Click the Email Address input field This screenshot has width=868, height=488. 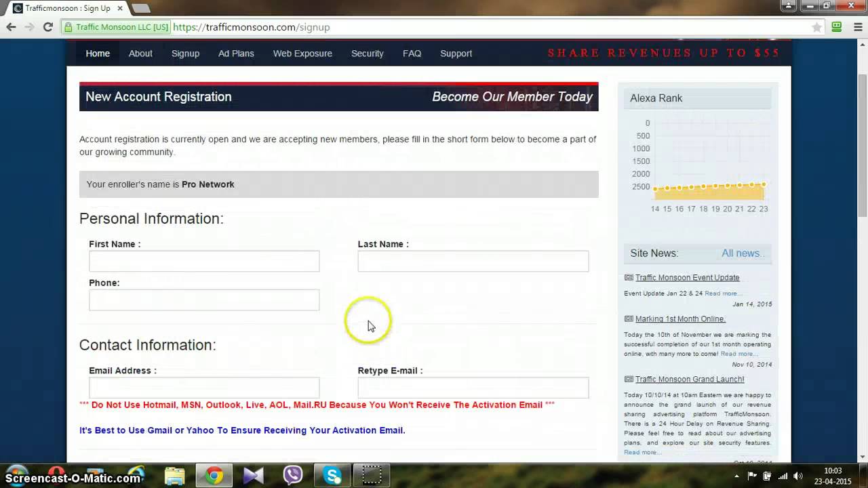click(x=204, y=388)
